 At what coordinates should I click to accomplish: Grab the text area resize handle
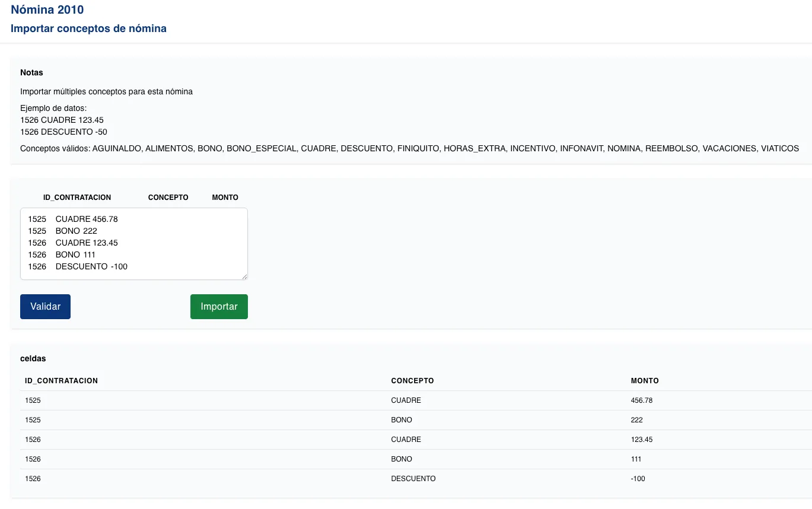coord(244,276)
